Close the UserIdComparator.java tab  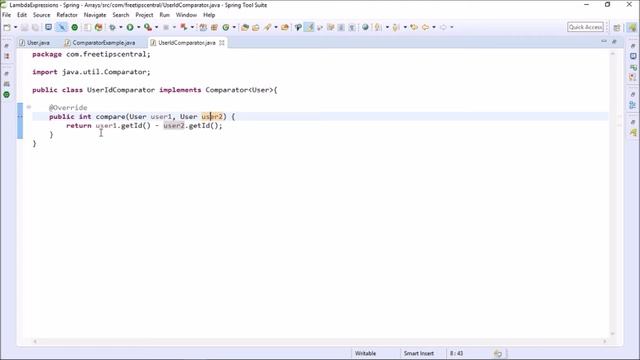point(222,42)
